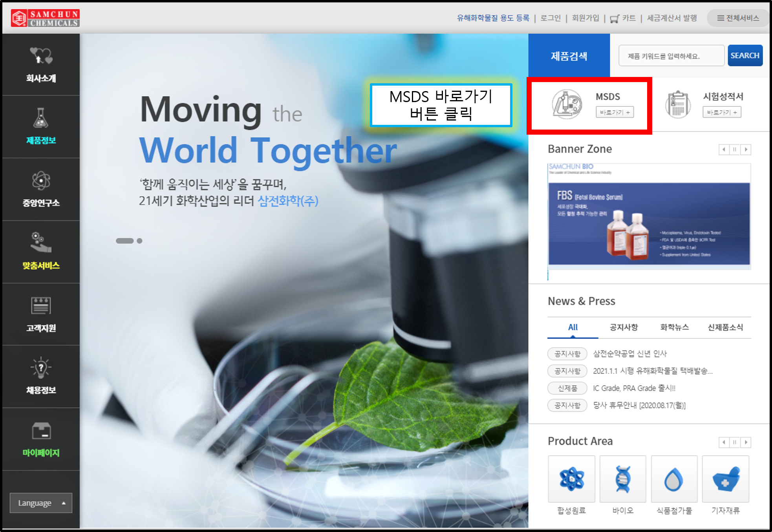Screen dimensions: 772x532
Task: Open 맞춤서비스 hand-gears icon
Action: 41,242
